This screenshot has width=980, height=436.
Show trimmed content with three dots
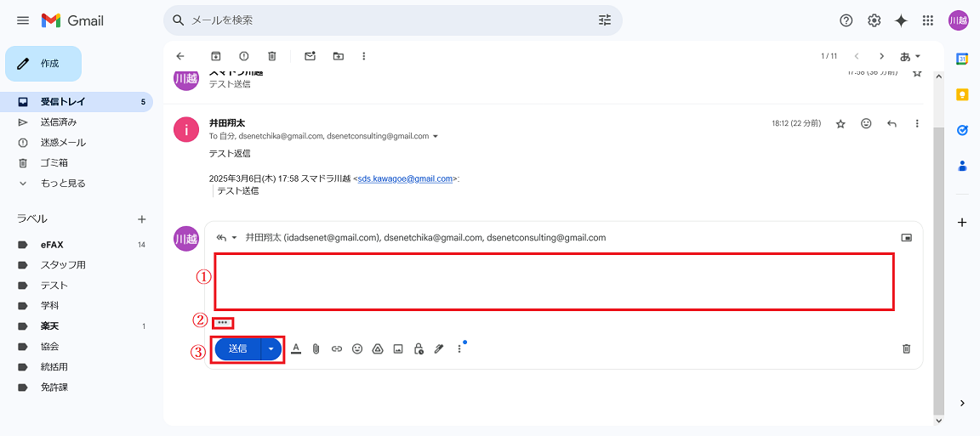point(223,323)
